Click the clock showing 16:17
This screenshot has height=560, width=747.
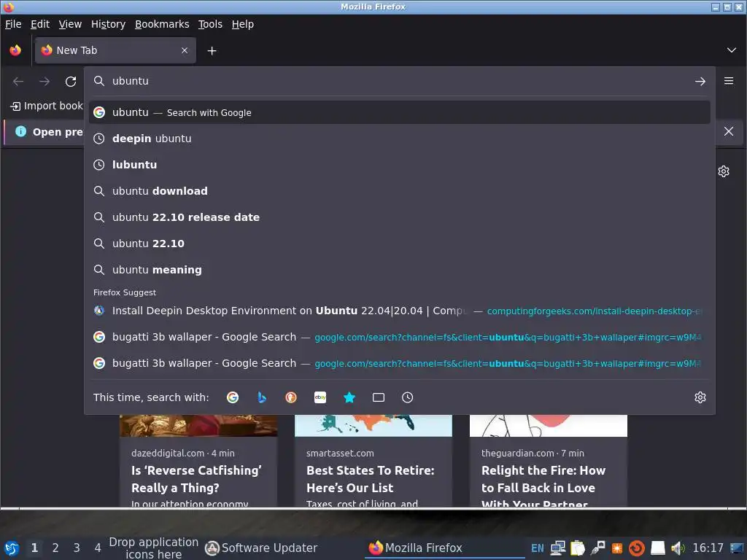(x=708, y=548)
